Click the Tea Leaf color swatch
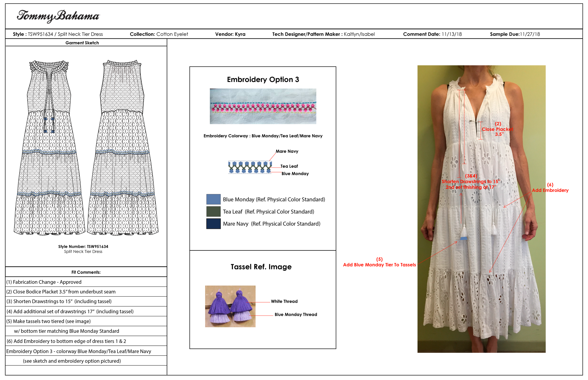The width and height of the screenshot is (588, 380). click(x=213, y=211)
